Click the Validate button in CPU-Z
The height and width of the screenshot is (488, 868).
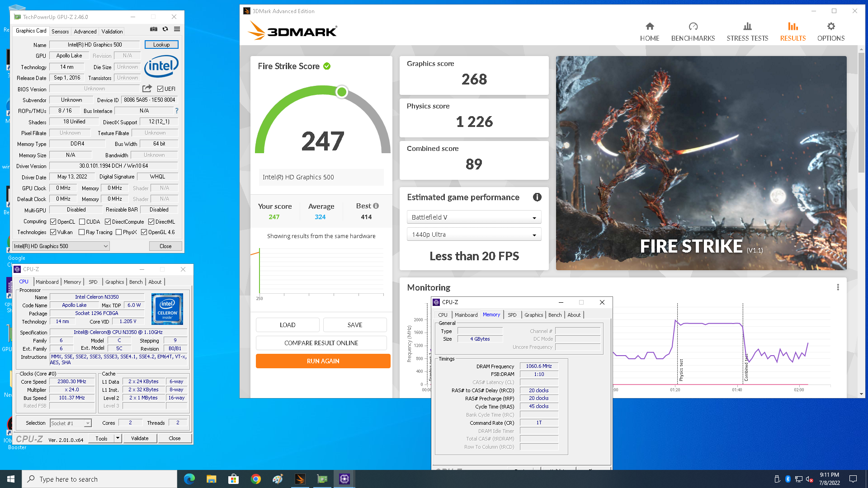coord(140,438)
